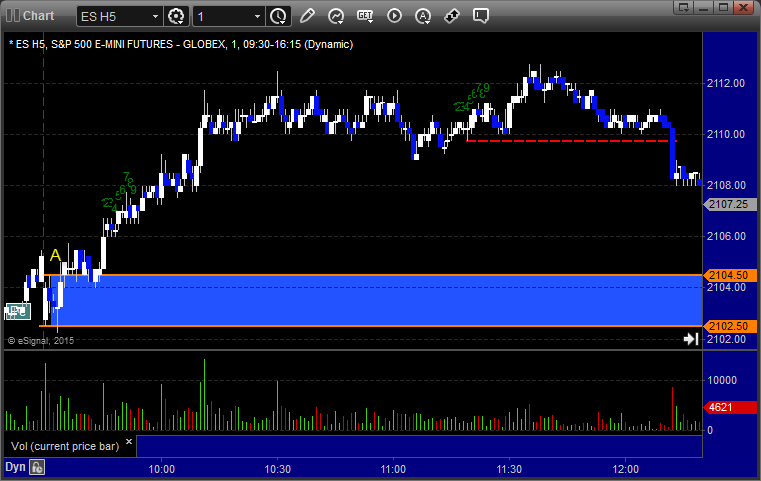Expand the interval dropdown arrow
This screenshot has width=761, height=481.
click(258, 17)
